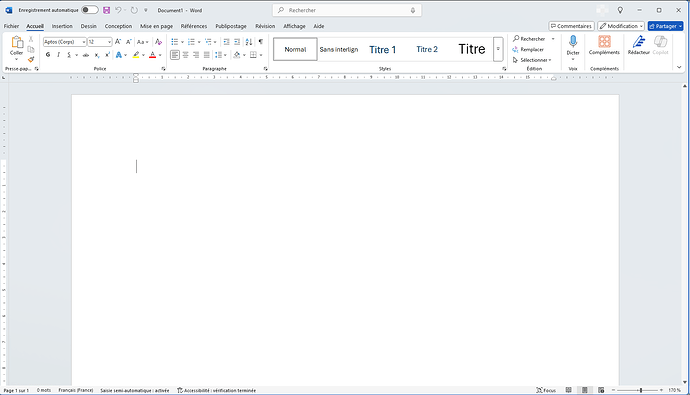This screenshot has height=395, width=690.
Task: Click the Partager button
Action: coord(665,26)
